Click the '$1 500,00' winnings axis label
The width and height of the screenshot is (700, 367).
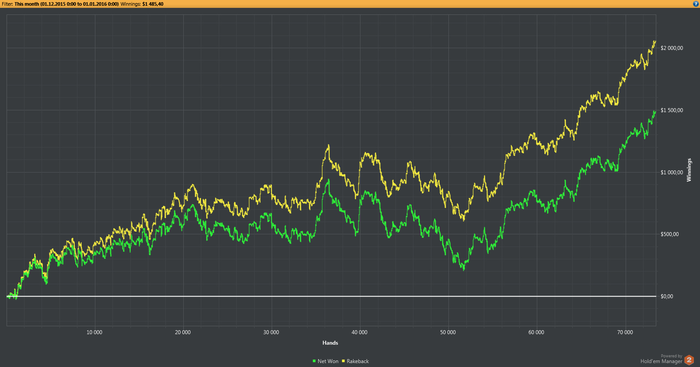(671, 110)
